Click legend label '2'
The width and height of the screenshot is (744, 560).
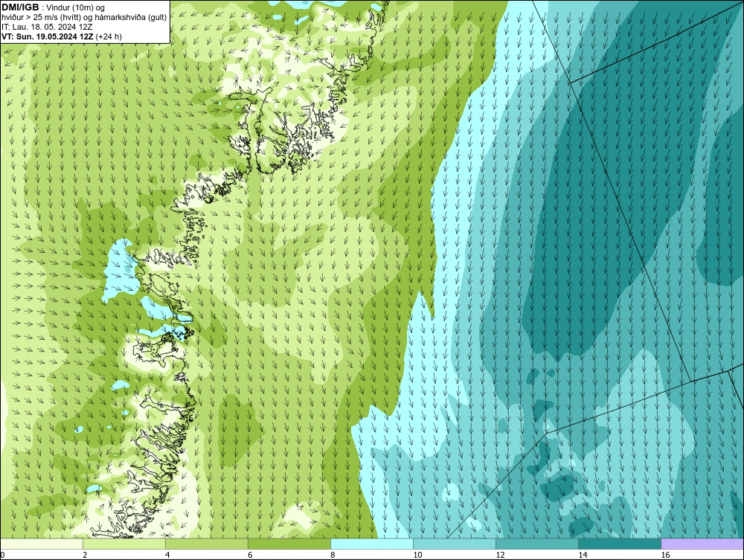(x=85, y=555)
